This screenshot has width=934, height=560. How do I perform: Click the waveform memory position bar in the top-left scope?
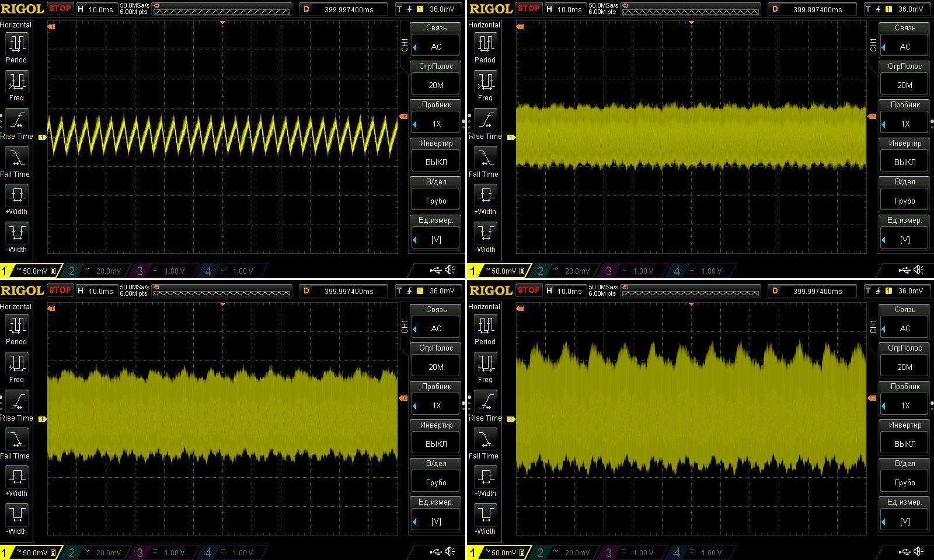[x=222, y=9]
